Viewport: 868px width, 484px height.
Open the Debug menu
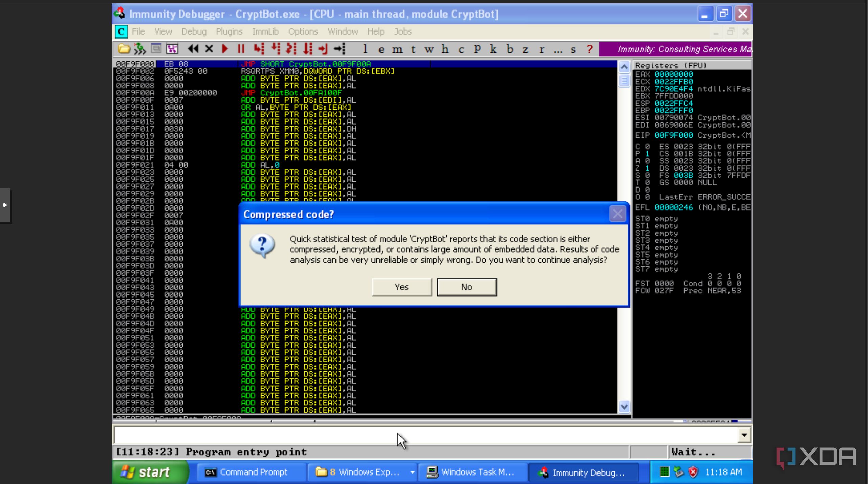[x=194, y=31]
